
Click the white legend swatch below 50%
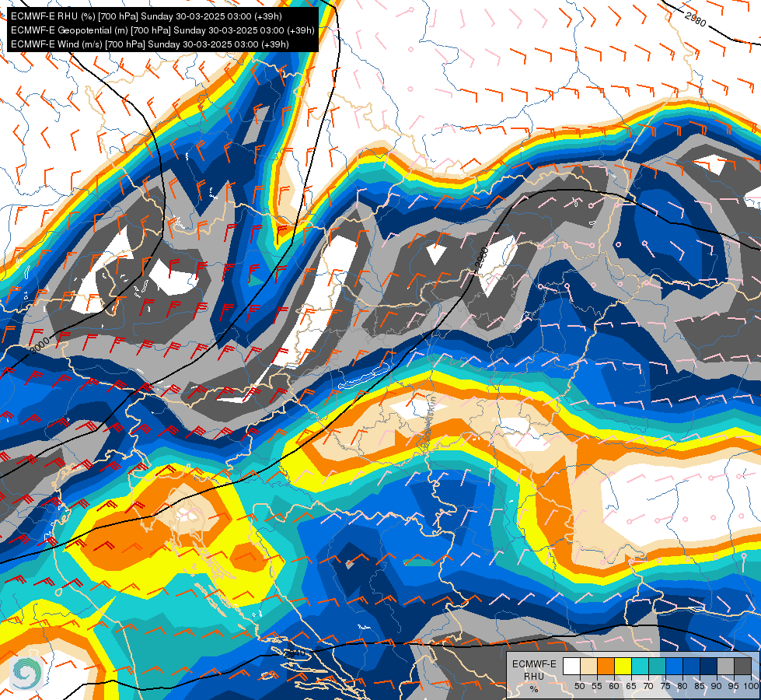pyautogui.click(x=571, y=666)
